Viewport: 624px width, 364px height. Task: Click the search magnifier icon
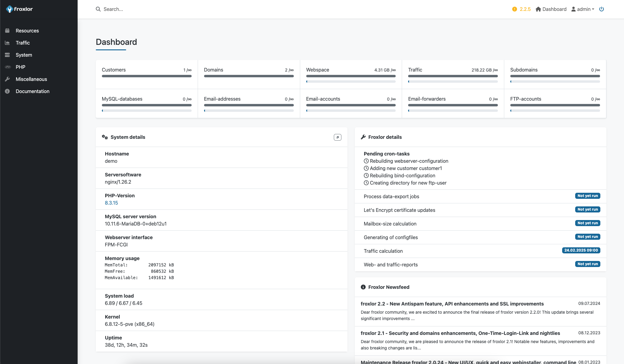[98, 9]
